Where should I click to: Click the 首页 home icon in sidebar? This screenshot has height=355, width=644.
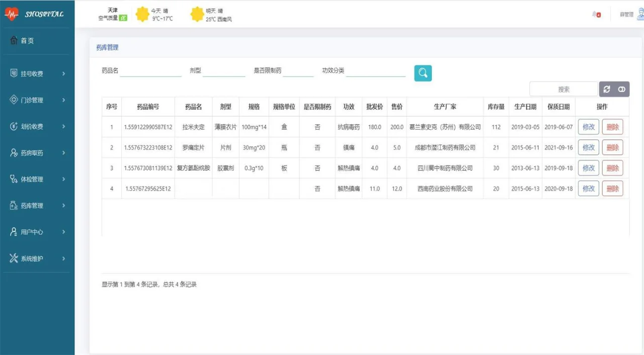coord(14,41)
